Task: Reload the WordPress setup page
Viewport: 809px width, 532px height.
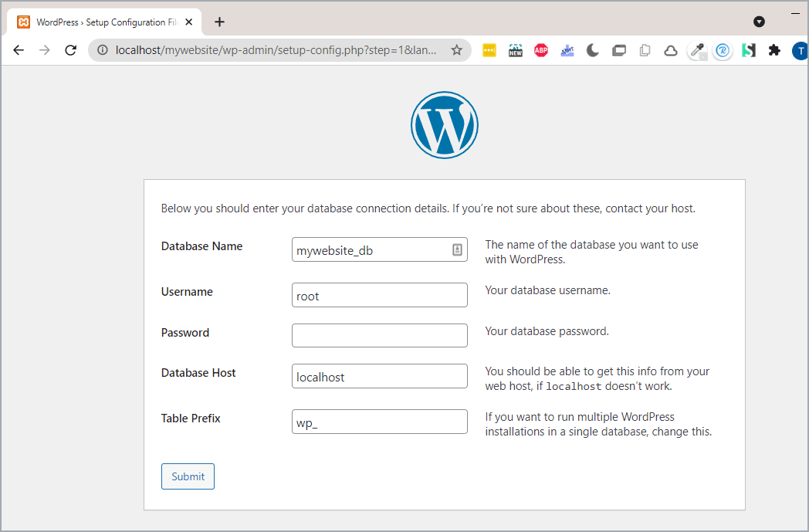Action: coord(70,50)
